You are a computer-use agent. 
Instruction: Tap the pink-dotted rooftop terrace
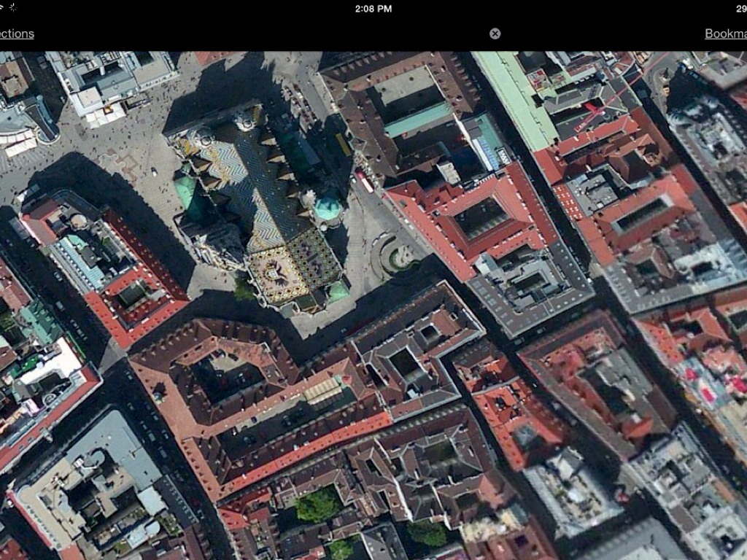coord(702,379)
